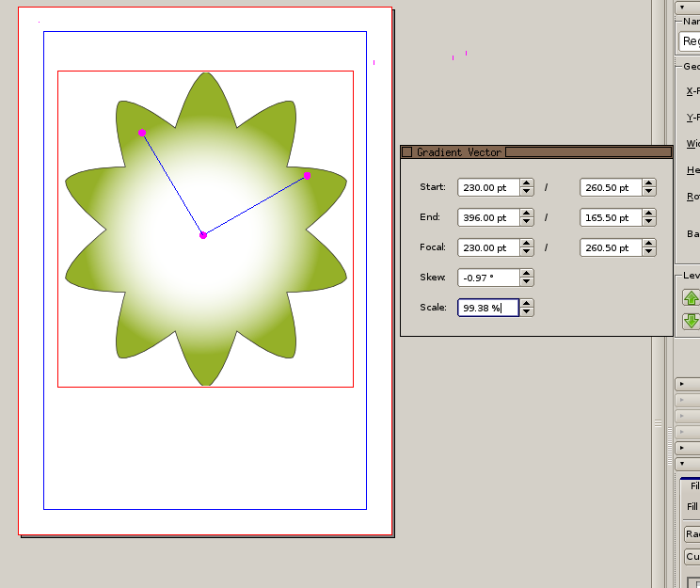700x588 pixels.
Task: Select the magenta gradient start handle at flower center
Action: pyautogui.click(x=203, y=235)
